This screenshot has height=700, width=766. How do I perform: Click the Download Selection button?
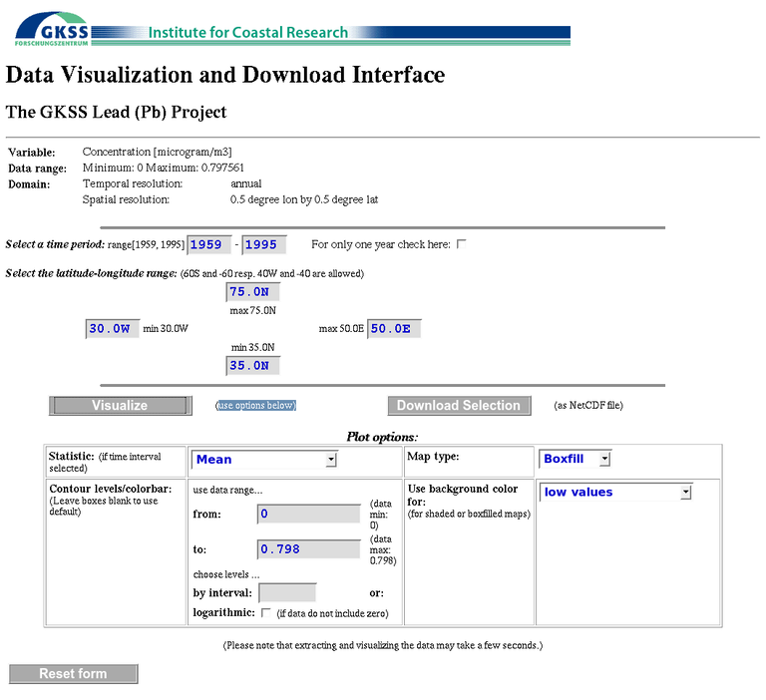pos(459,406)
